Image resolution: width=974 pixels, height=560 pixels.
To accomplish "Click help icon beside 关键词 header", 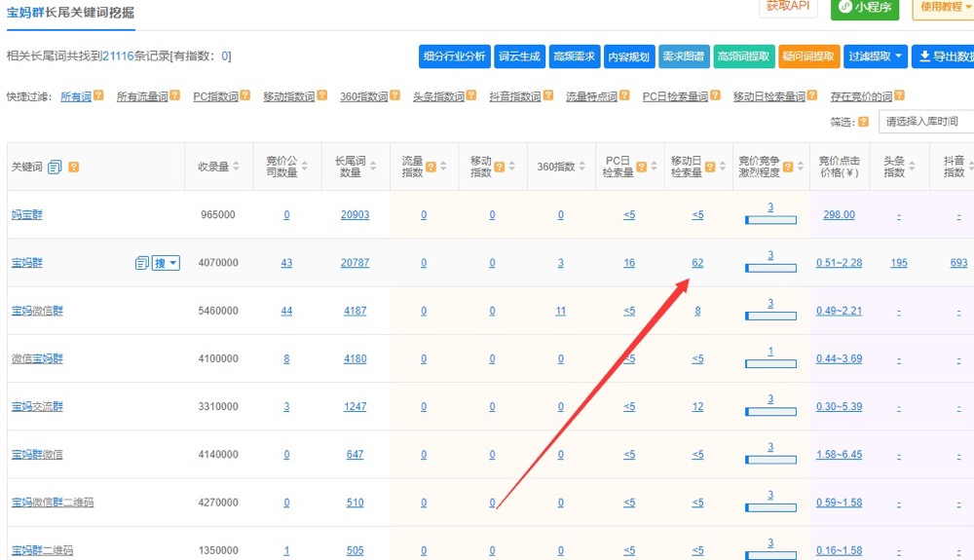I will click(73, 167).
